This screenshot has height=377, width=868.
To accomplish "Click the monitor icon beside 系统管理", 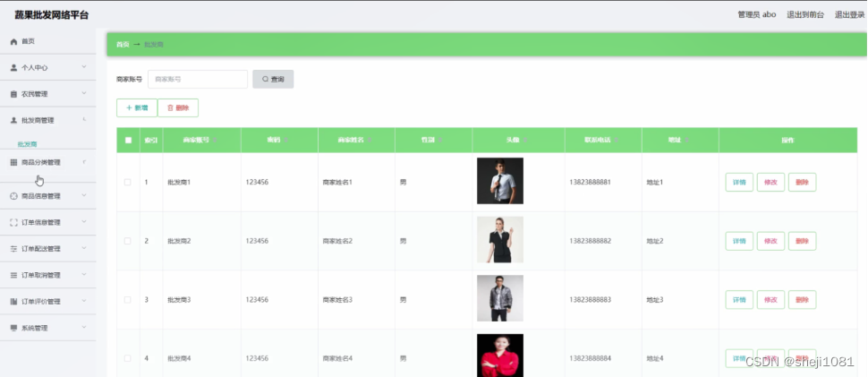I will pos(13,328).
